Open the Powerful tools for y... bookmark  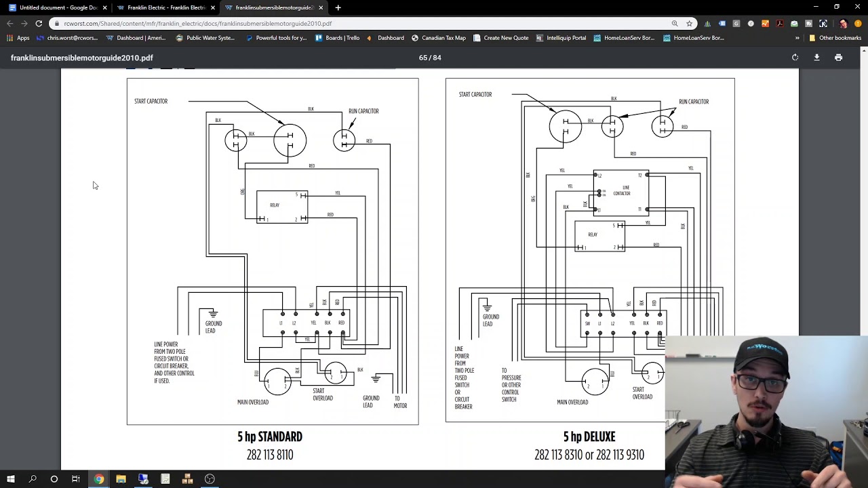tap(276, 38)
